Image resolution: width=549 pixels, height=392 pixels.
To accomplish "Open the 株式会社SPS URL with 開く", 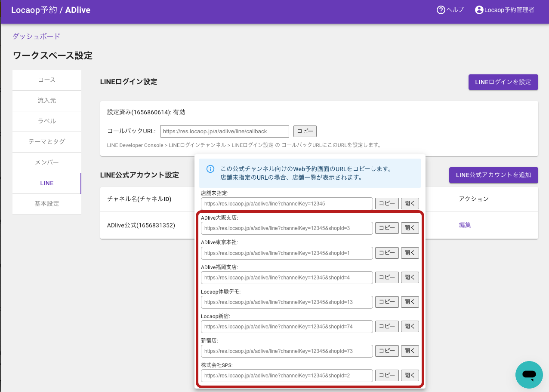I will point(410,376).
